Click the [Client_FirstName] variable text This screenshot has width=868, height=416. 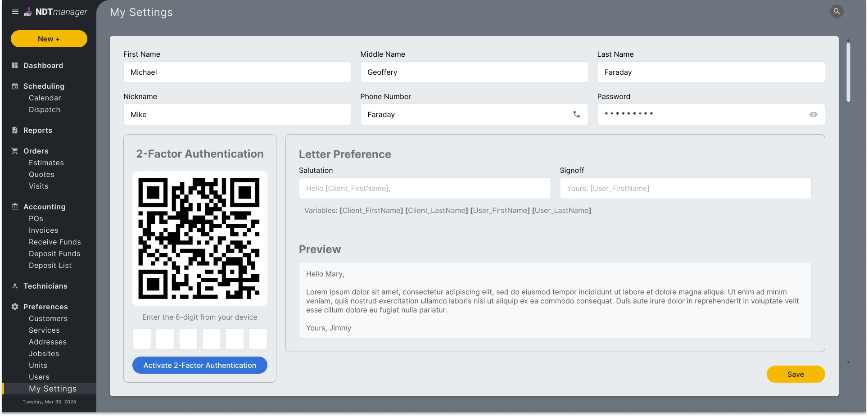click(x=371, y=210)
